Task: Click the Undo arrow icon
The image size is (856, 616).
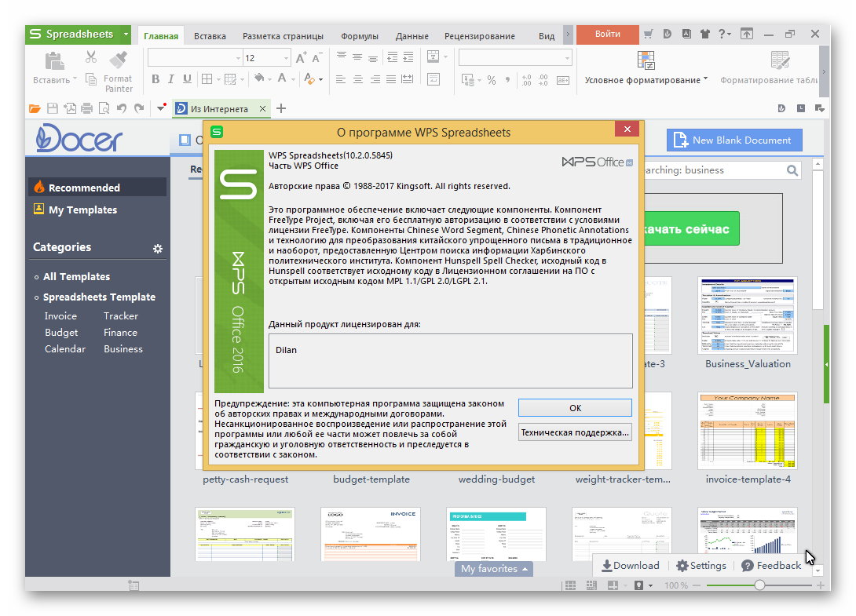Action: pyautogui.click(x=122, y=108)
